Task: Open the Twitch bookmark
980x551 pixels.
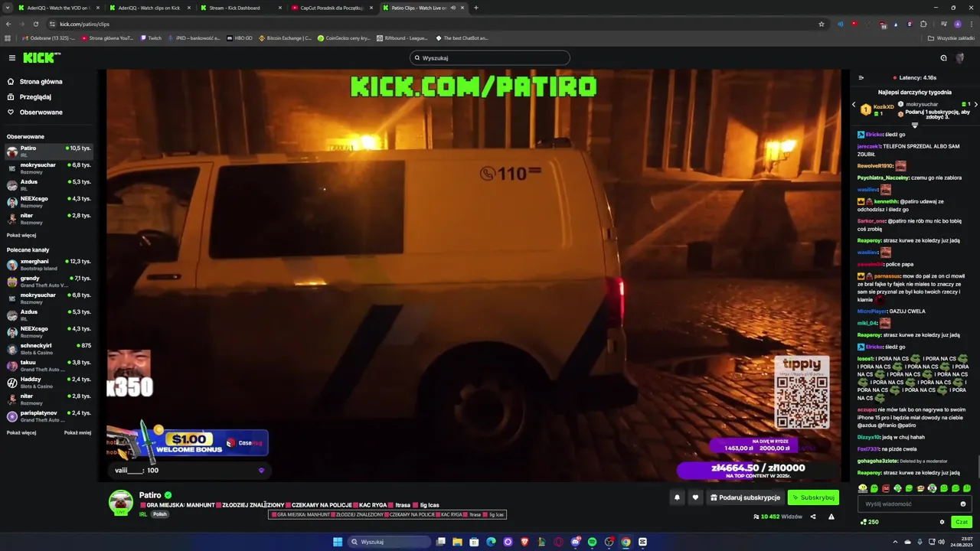Action: pyautogui.click(x=151, y=37)
